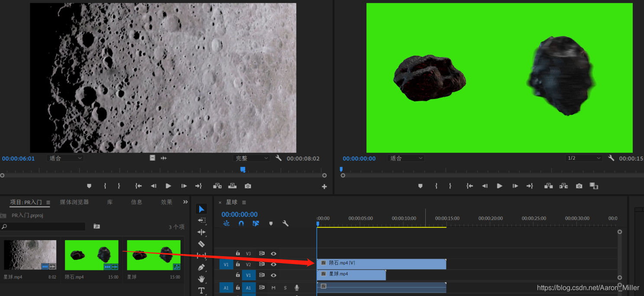Click Export Frame camera in Source monitor
This screenshot has height=296, width=644.
pos(248,186)
